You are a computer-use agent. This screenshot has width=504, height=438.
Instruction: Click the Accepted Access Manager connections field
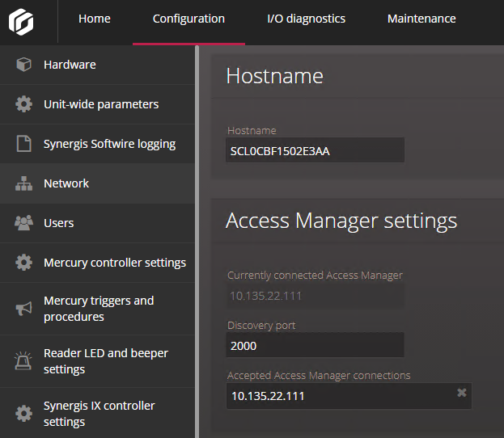[349, 396]
